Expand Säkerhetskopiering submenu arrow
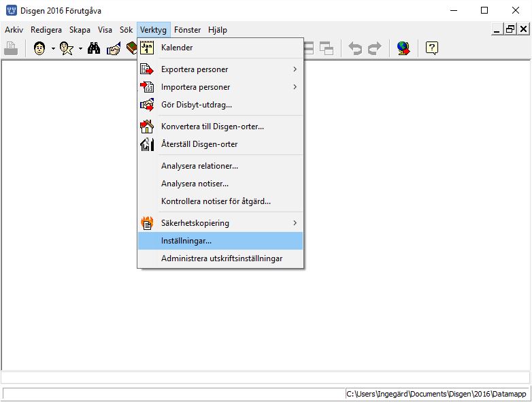 pyautogui.click(x=295, y=223)
